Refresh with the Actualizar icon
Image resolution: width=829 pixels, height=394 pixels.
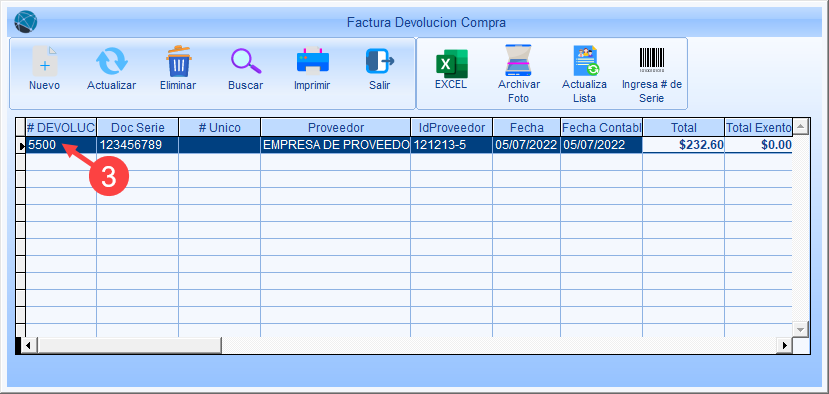click(112, 61)
